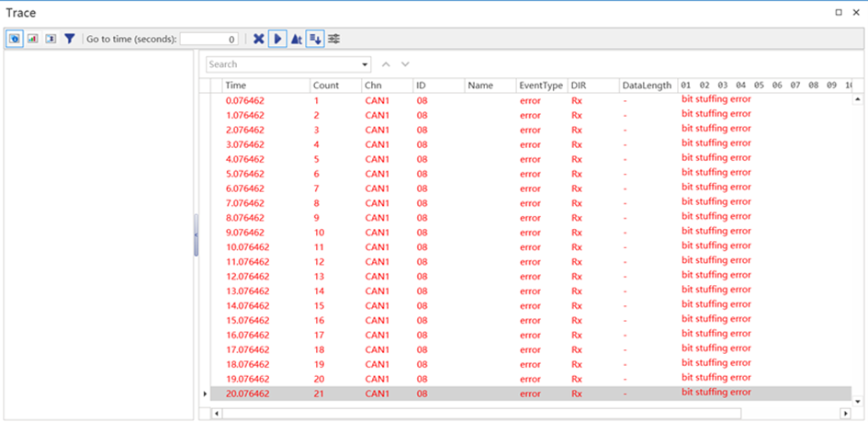Clear the trace with the X icon
Screen dimensions: 868x422
point(259,40)
